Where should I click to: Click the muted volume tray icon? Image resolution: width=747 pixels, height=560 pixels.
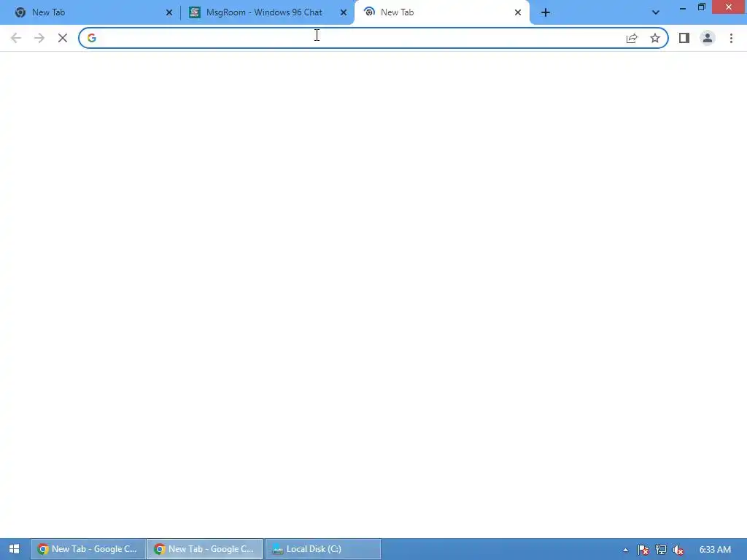[678, 550]
